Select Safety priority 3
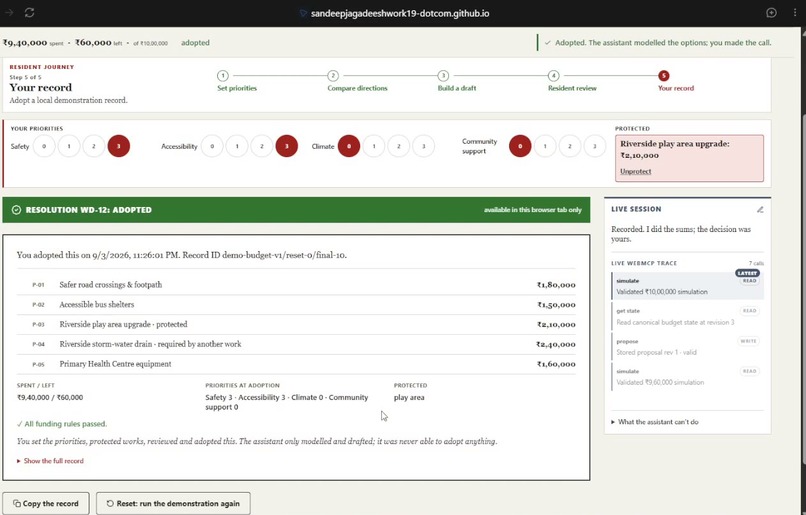This screenshot has height=515, width=806. 119,146
